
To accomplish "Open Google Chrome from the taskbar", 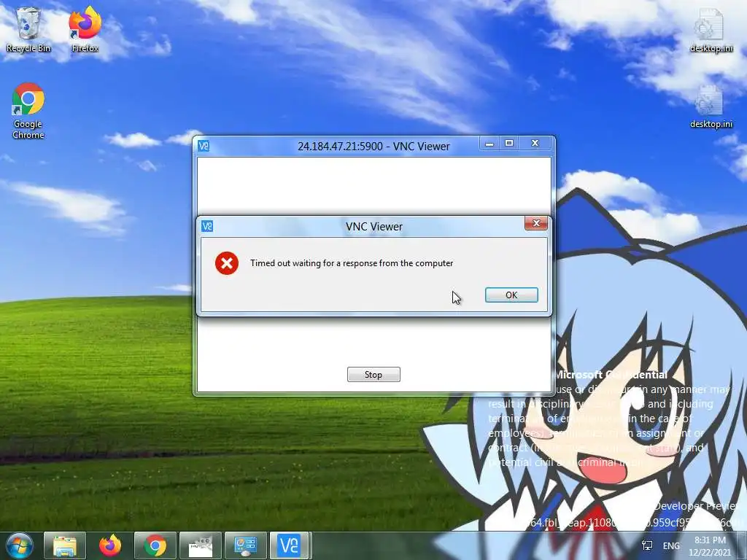I will 155,545.
